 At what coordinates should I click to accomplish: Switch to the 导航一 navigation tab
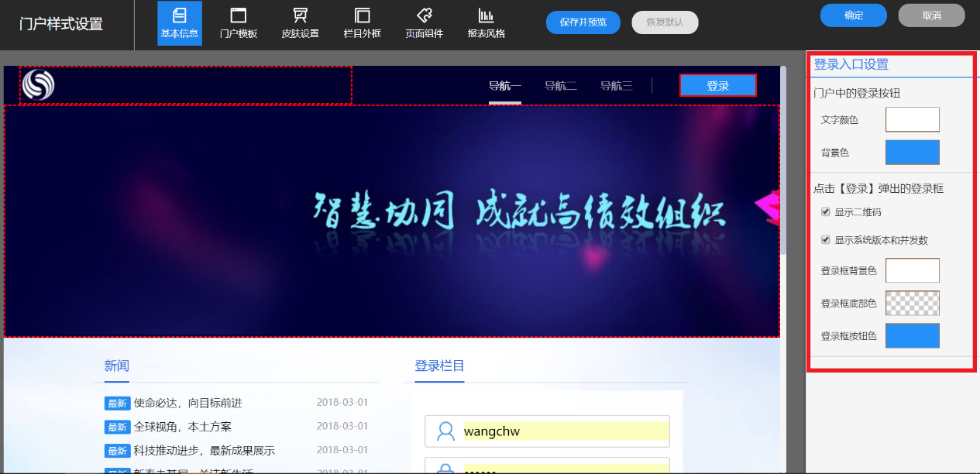pyautogui.click(x=504, y=85)
